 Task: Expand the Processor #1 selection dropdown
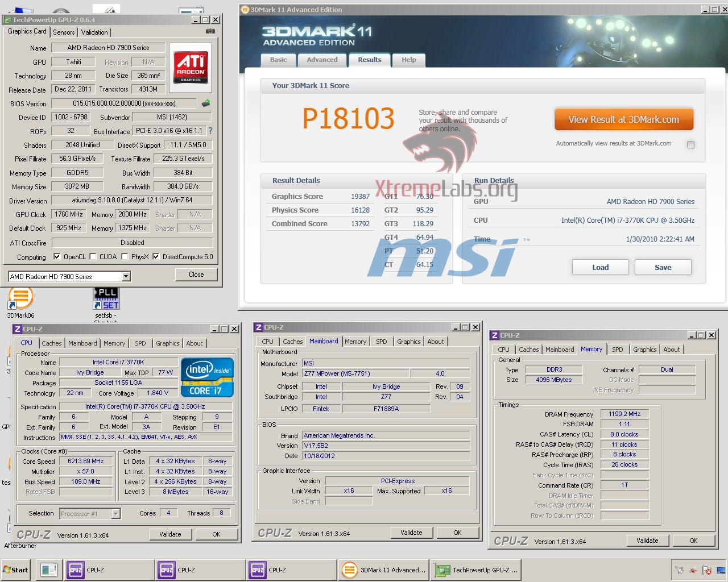[x=115, y=514]
